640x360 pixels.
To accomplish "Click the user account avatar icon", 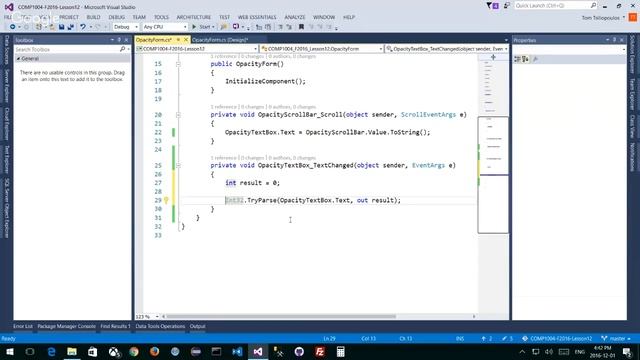I will click(x=633, y=18).
